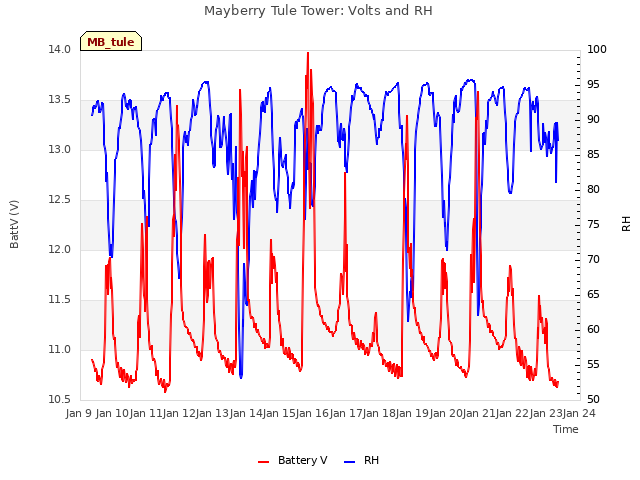The image size is (640, 480).
Task: Click the Jan 9 date label
Action: [79, 414]
